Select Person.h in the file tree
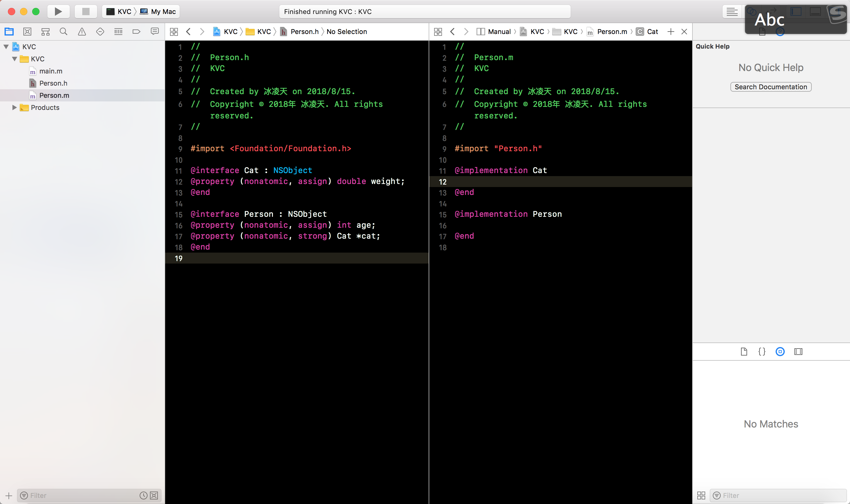 pos(53,83)
